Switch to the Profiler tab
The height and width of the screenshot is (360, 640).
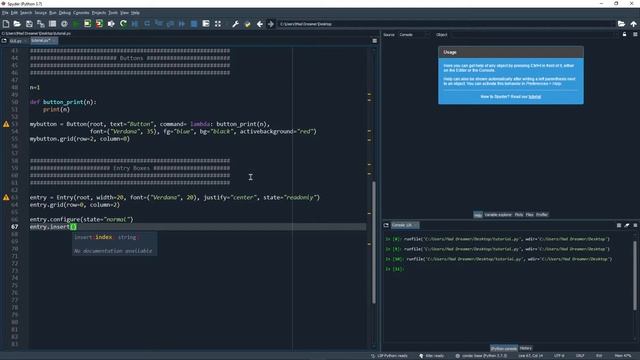[542, 215]
